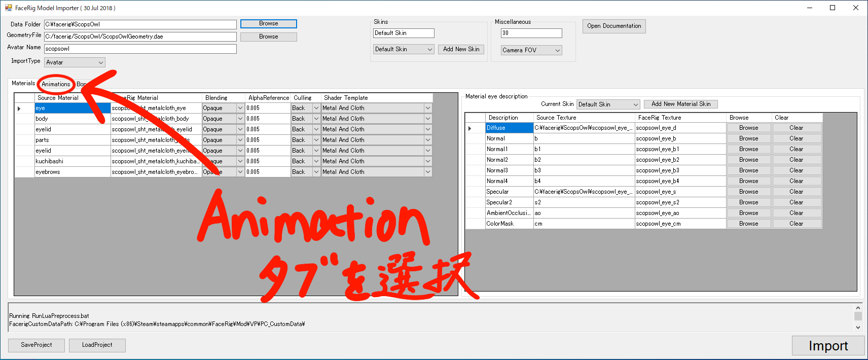868x360 pixels.
Task: Switch to the Animations tab
Action: [x=56, y=84]
